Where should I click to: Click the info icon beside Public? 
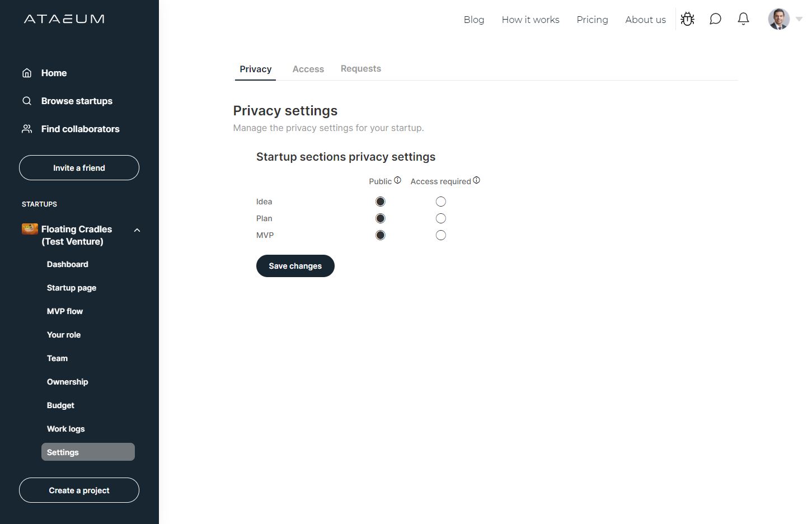pos(397,180)
